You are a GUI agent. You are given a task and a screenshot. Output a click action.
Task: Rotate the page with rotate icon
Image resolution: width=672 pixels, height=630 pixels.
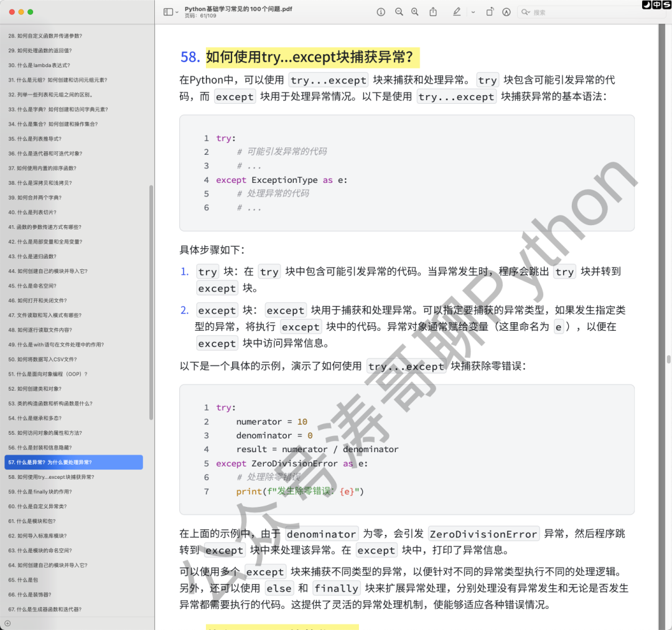pos(490,12)
